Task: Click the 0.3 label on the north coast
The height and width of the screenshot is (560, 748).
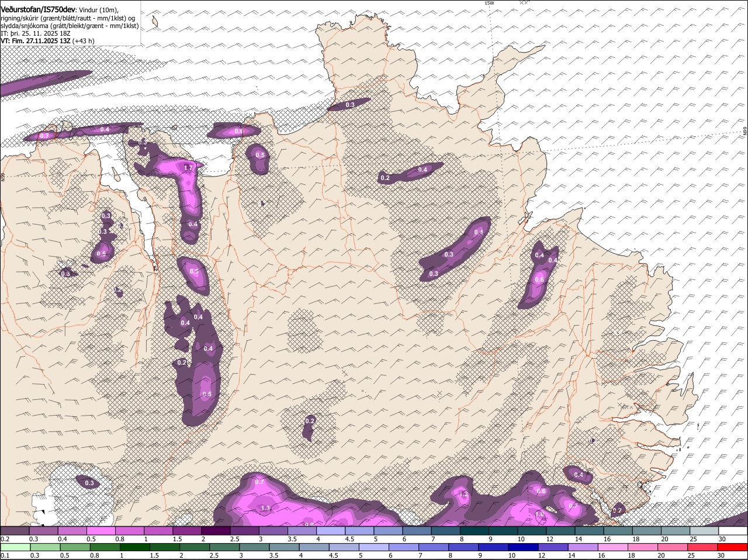Action: 350,105
